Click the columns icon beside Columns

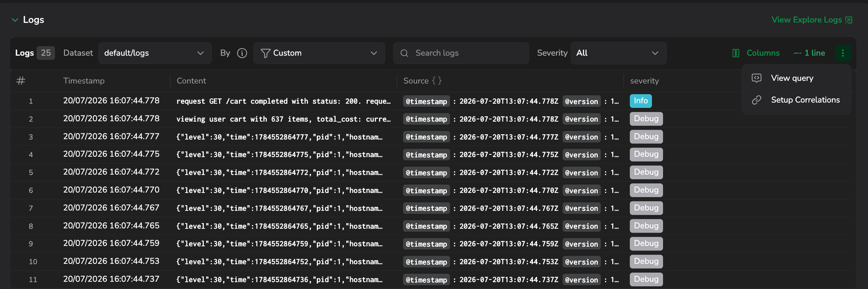tap(736, 53)
